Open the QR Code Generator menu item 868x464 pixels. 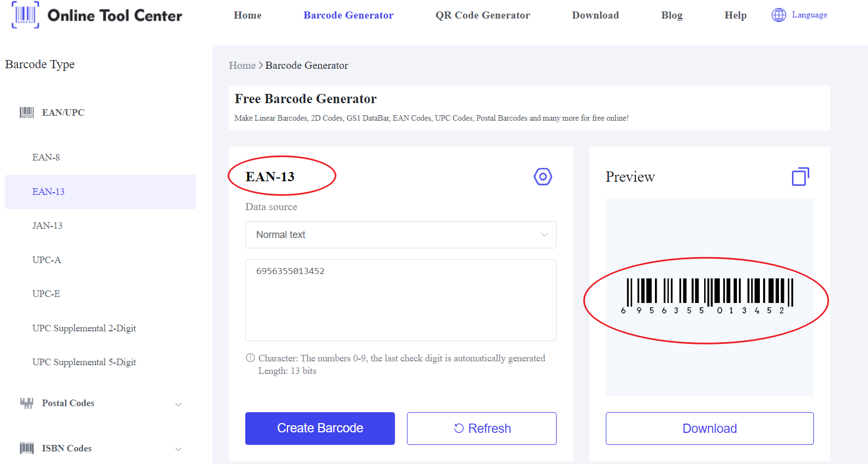click(x=482, y=15)
